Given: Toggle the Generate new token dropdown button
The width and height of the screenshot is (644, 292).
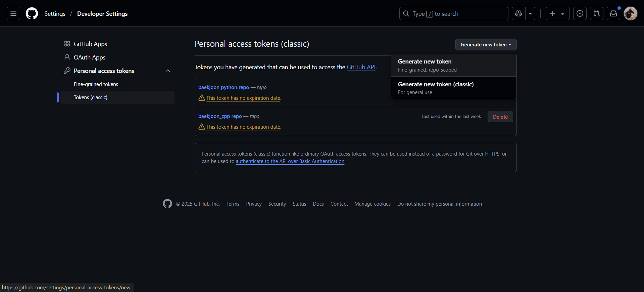Looking at the screenshot, I should (486, 44).
